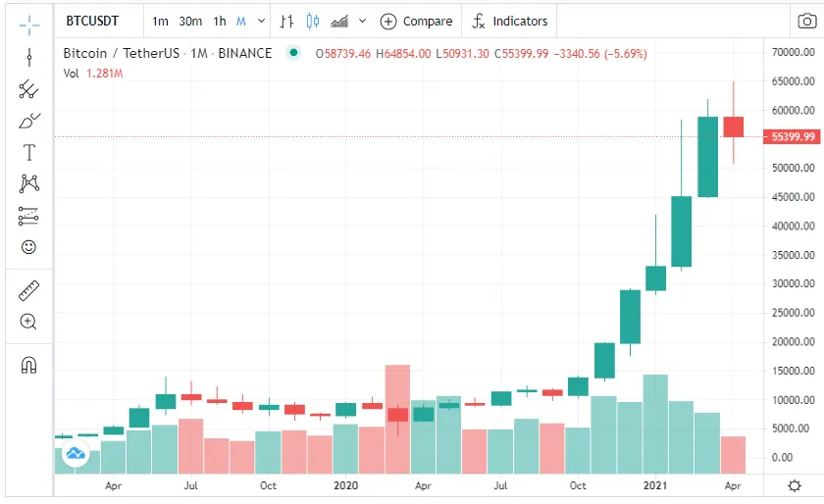Open the chart patterns tool
This screenshot has height=504, width=824.
pos(28,184)
